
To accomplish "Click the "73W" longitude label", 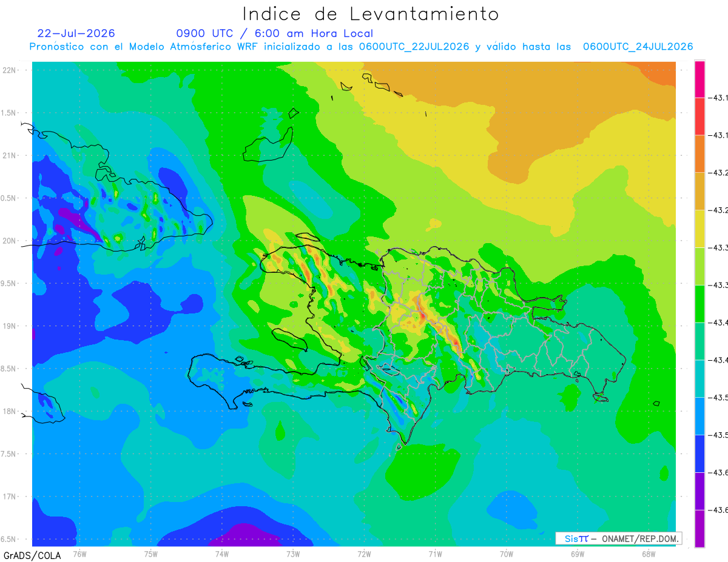I will [293, 553].
